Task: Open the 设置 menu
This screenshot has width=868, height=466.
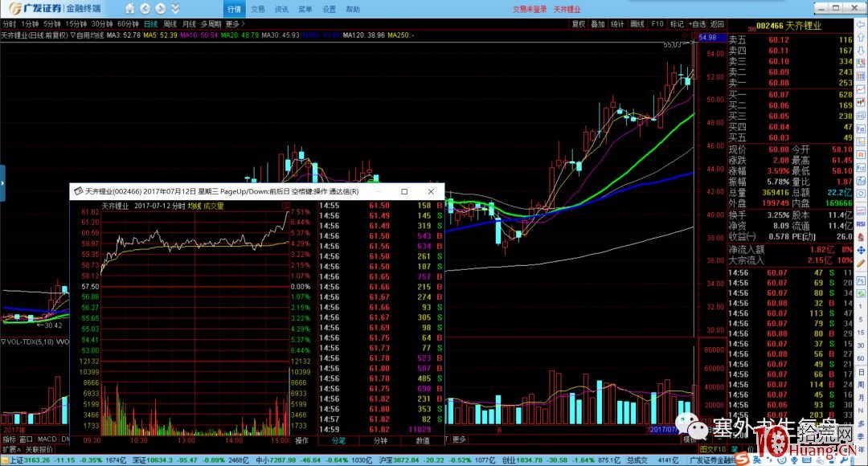Action: [329, 10]
